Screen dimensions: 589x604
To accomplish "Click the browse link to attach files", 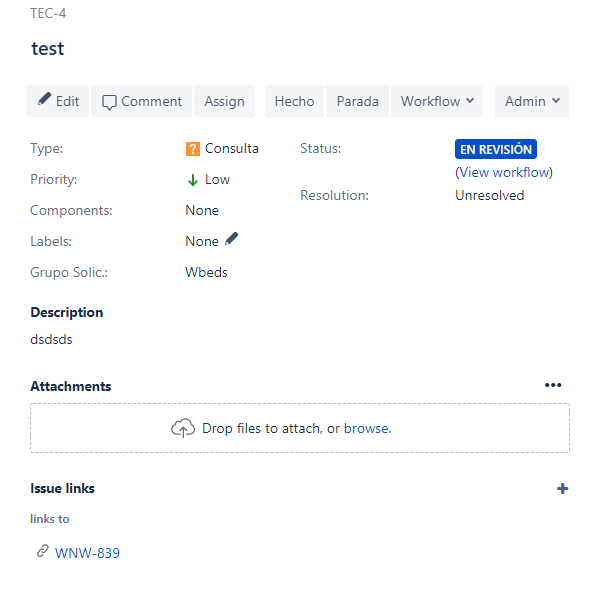I will [367, 428].
